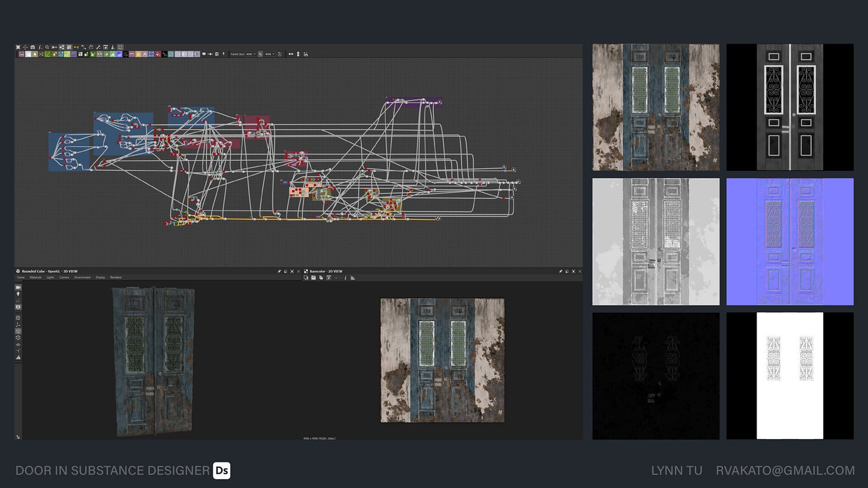Reset parent size with circular arrow icon

coord(280,54)
